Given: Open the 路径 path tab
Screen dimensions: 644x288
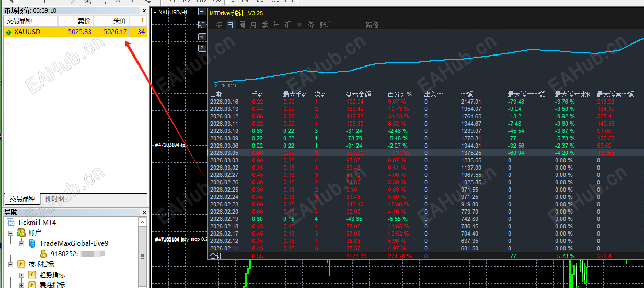Looking at the screenshot, I should click(x=372, y=25).
